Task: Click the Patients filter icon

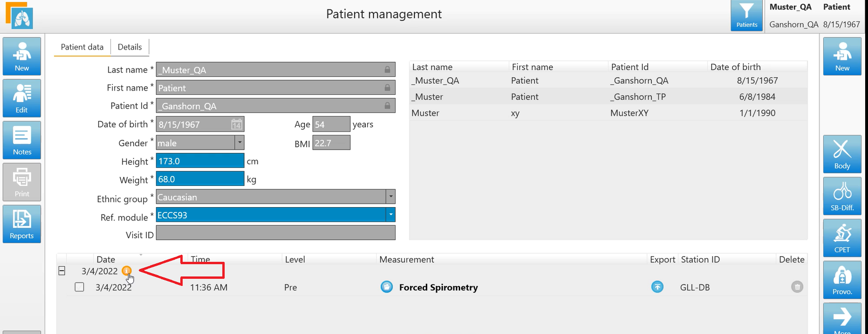Action: 747,16
